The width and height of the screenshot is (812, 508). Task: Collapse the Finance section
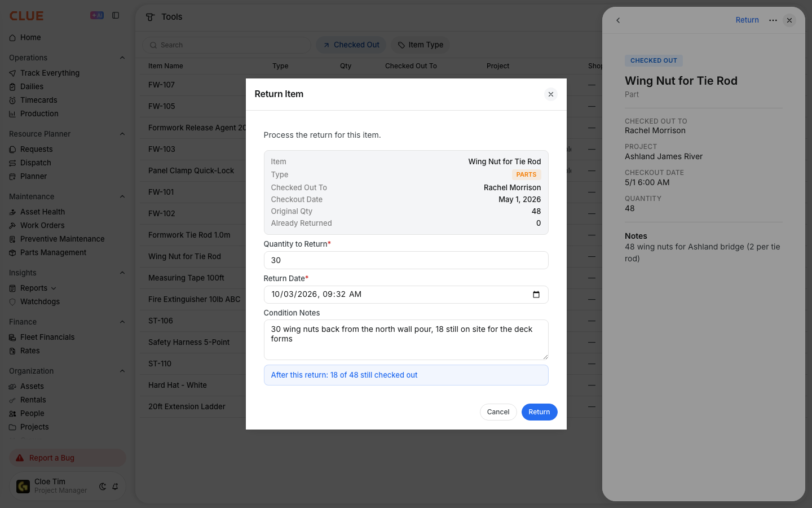[x=122, y=322]
